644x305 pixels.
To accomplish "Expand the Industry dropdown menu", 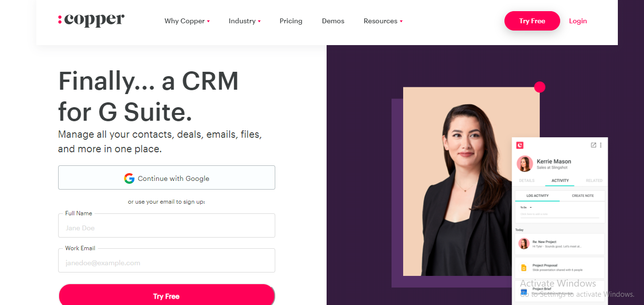I will pyautogui.click(x=245, y=21).
